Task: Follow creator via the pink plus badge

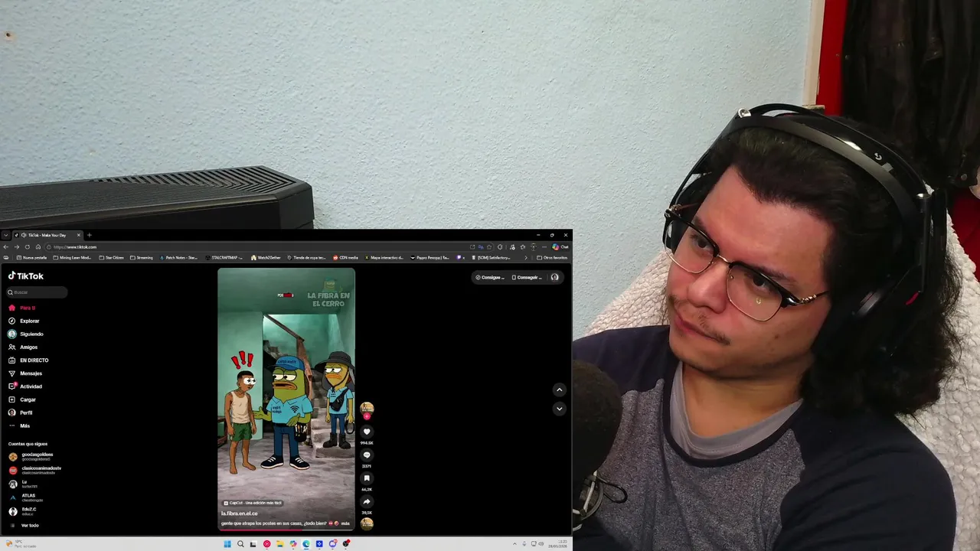Action: point(367,416)
